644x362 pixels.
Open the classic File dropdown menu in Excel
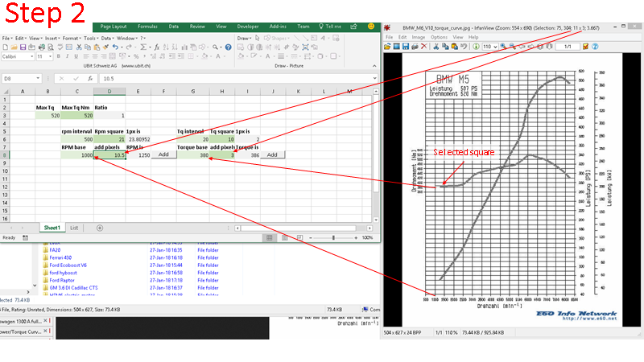(7, 38)
